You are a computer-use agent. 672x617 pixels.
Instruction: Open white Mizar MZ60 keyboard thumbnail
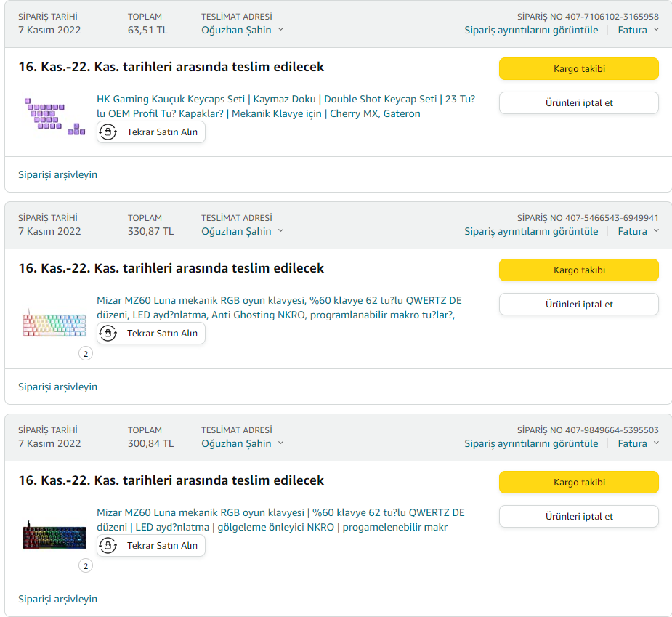pyautogui.click(x=54, y=324)
